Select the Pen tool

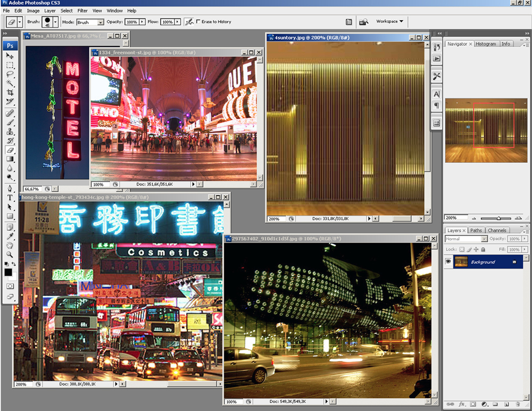(10, 189)
